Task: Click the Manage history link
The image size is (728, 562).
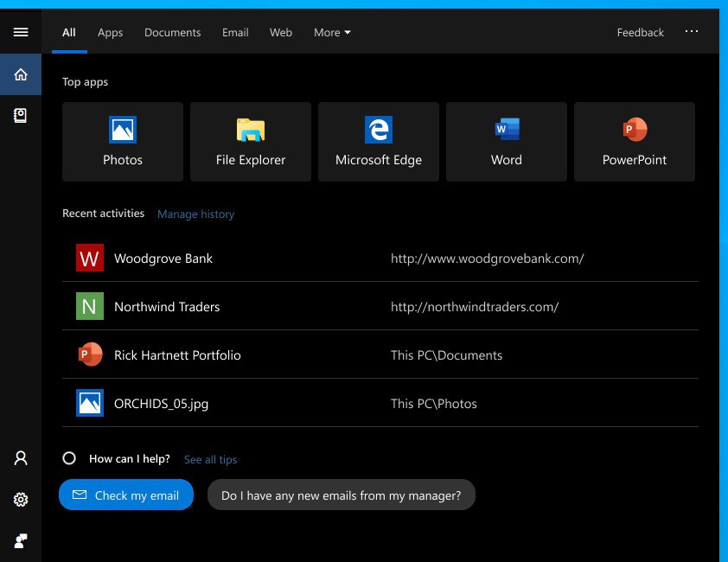Action: click(x=195, y=214)
